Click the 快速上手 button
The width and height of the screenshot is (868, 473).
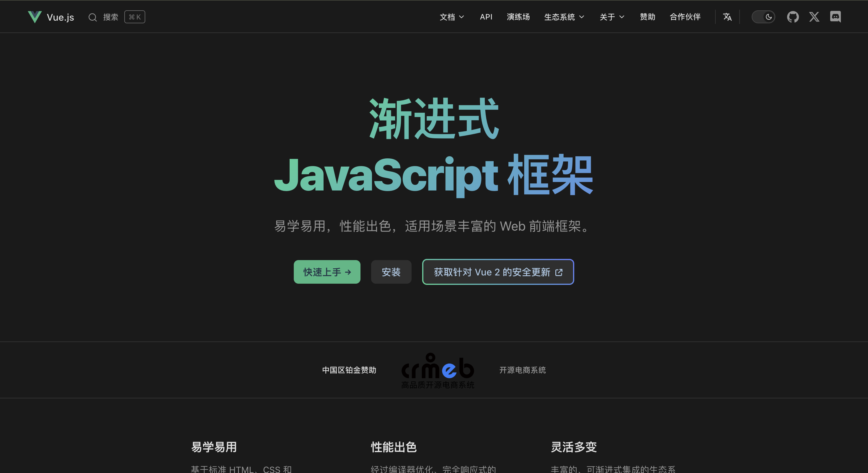pyautogui.click(x=327, y=272)
